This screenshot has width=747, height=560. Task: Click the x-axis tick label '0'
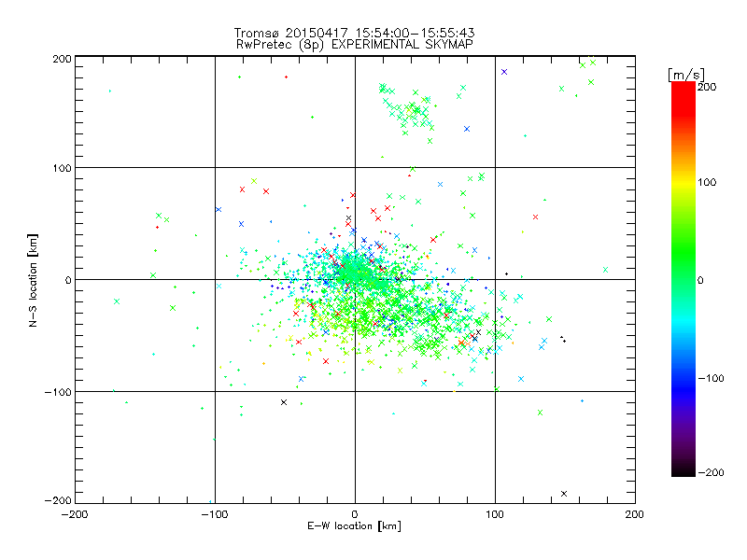pos(355,514)
